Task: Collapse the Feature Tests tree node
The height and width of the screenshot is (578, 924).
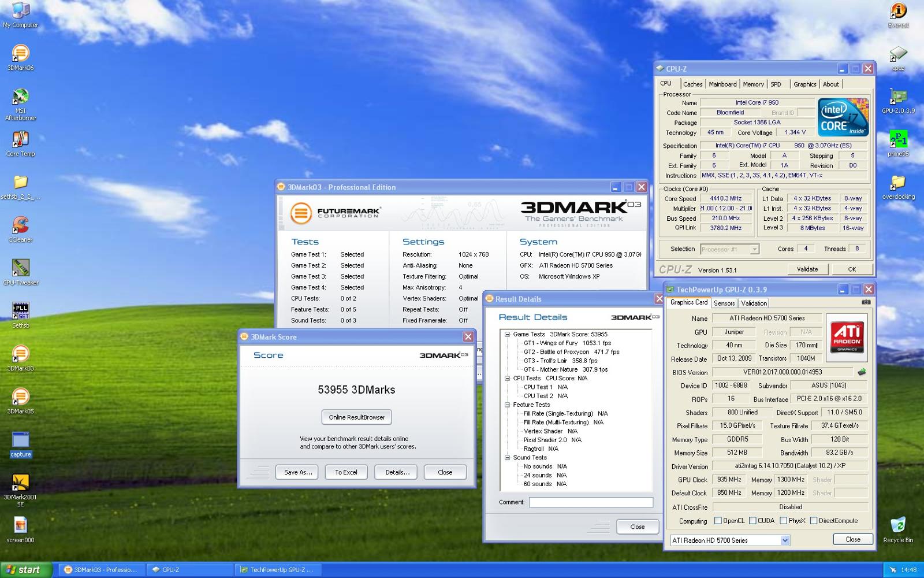Action: click(x=507, y=405)
